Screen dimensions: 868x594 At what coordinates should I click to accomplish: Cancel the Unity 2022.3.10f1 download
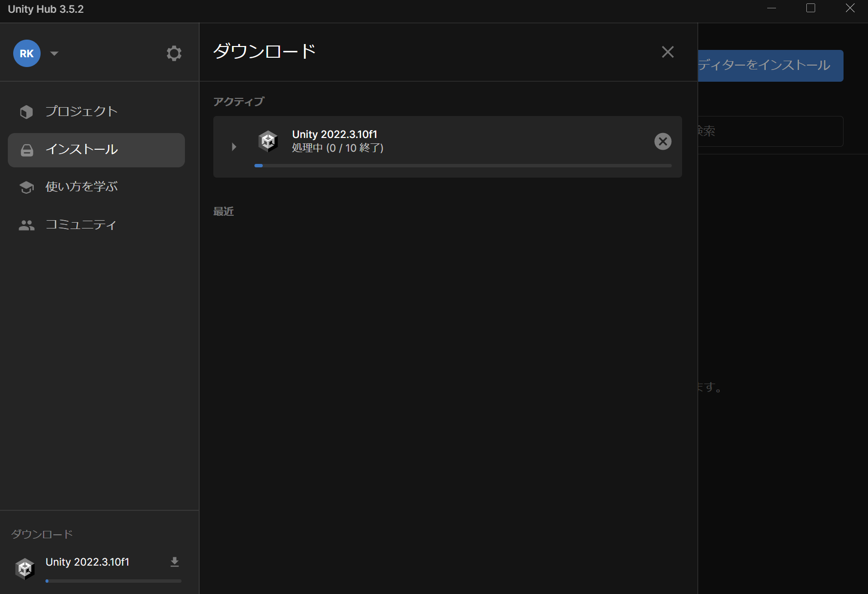663,141
